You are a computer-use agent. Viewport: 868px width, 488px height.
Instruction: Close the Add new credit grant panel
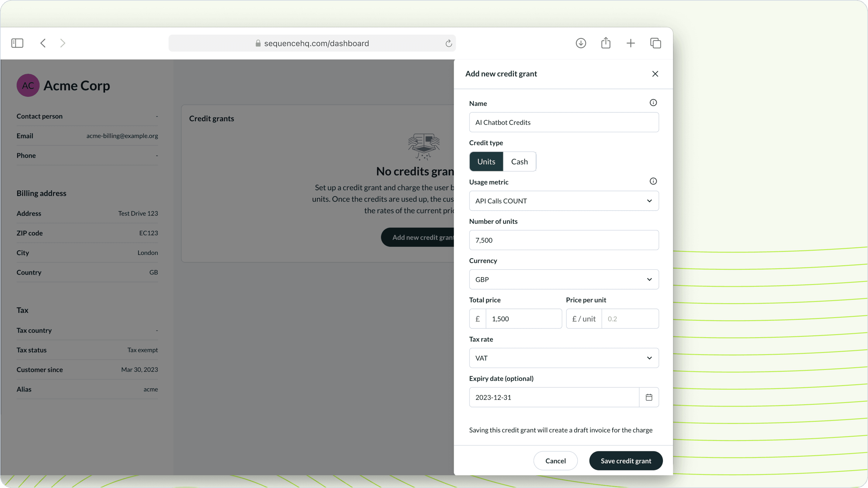[655, 74]
